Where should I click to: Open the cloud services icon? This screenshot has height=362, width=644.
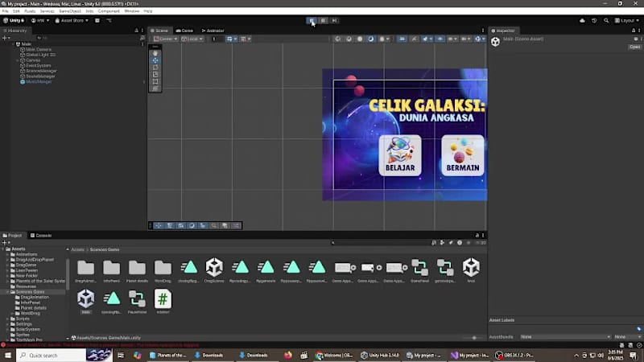[x=582, y=21]
